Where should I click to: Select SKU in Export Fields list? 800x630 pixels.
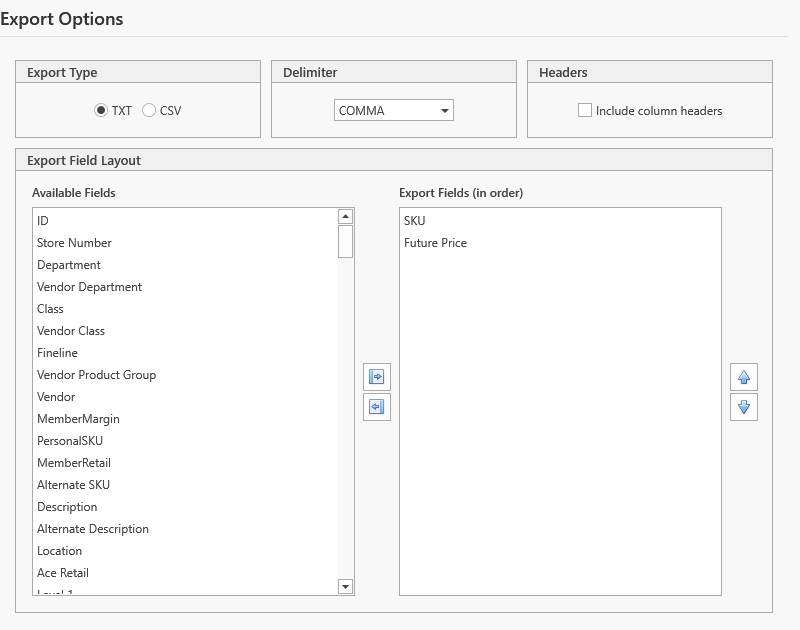point(560,220)
